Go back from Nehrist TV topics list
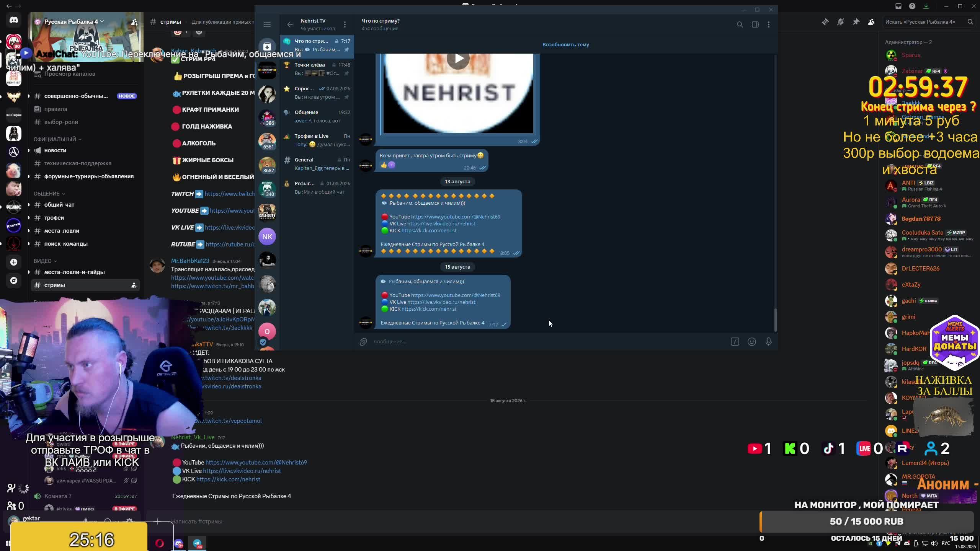The image size is (980, 551). [290, 24]
